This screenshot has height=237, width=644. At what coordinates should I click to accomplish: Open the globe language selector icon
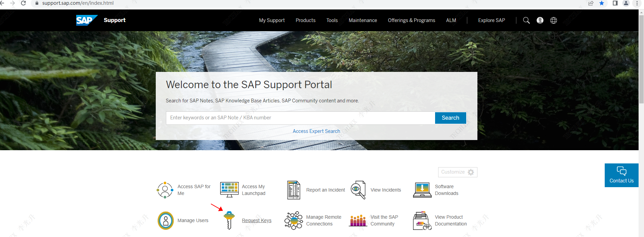click(554, 20)
